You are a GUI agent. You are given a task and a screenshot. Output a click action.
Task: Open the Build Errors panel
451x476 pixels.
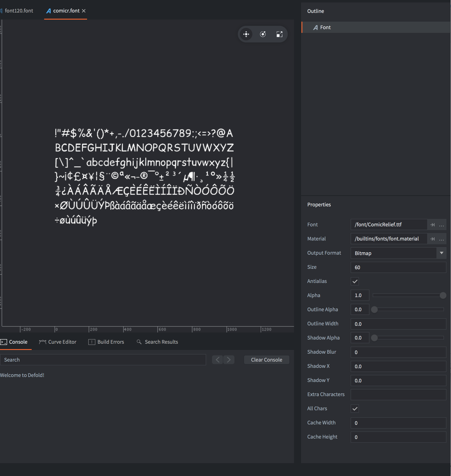[110, 342]
